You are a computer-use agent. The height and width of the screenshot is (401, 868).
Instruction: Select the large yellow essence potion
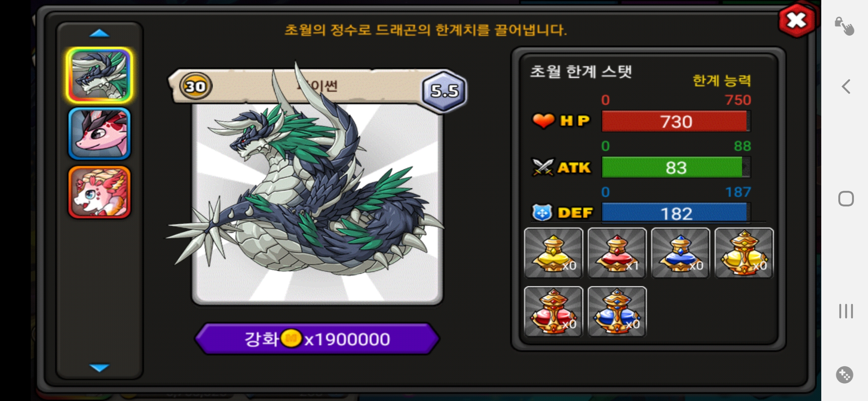click(x=744, y=252)
